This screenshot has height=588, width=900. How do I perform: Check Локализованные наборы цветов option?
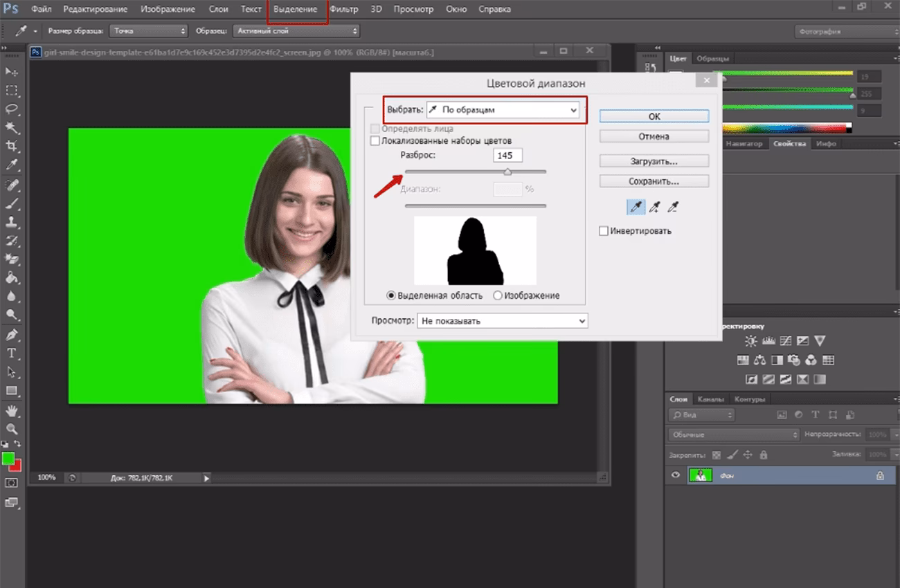[375, 141]
